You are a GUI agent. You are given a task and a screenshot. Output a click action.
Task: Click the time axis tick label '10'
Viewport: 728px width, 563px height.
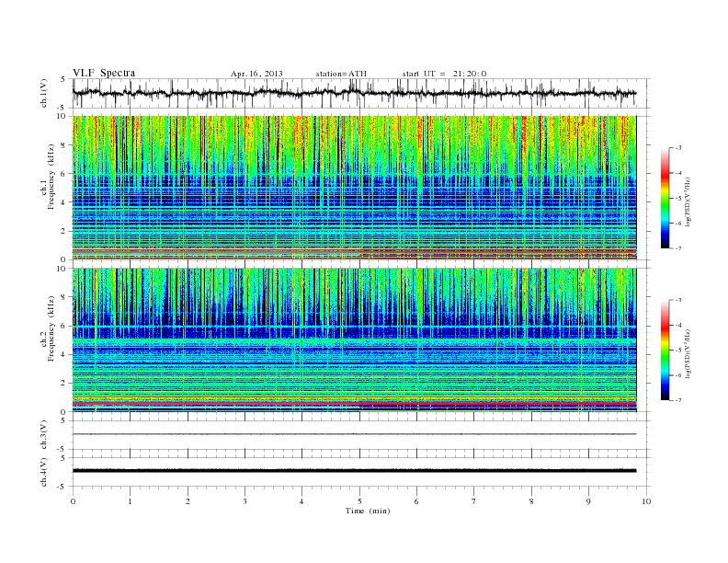(646, 501)
